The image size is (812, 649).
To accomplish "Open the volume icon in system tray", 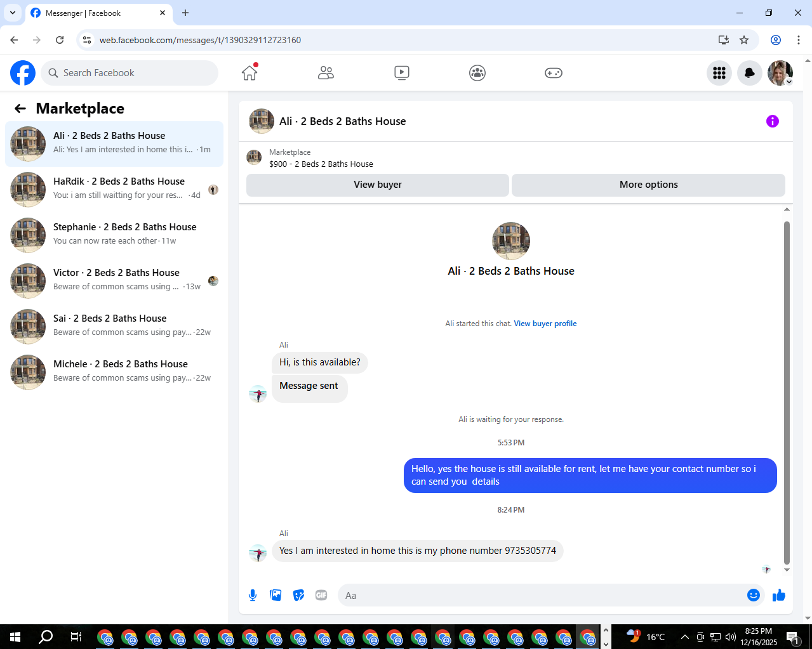I will point(731,636).
